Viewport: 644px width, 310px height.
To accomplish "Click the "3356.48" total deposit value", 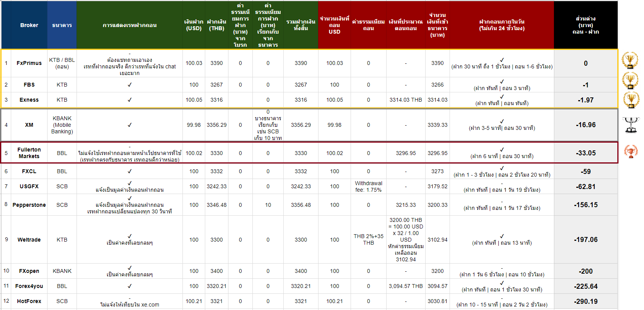I will point(301,205).
